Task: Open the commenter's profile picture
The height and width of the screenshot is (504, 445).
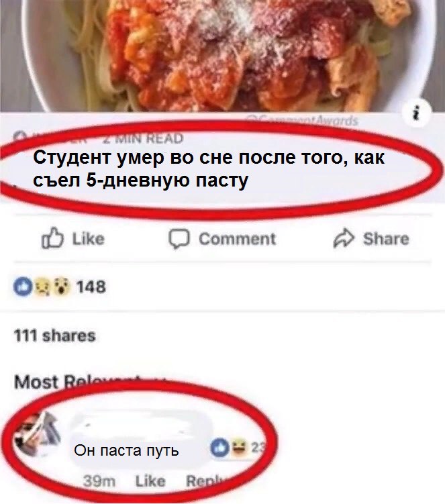Action: coord(36,434)
